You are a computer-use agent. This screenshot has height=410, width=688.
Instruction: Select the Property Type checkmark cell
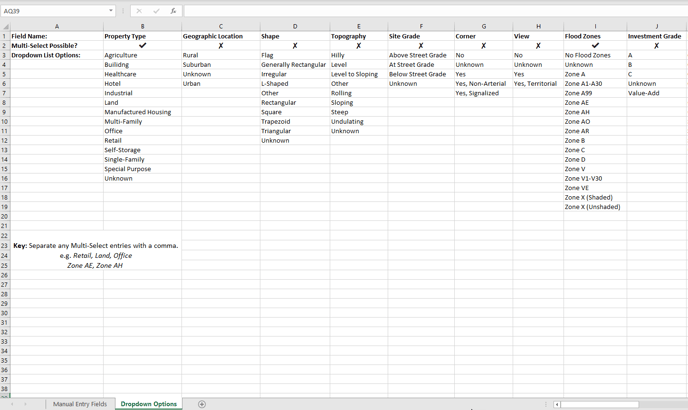[x=142, y=46]
